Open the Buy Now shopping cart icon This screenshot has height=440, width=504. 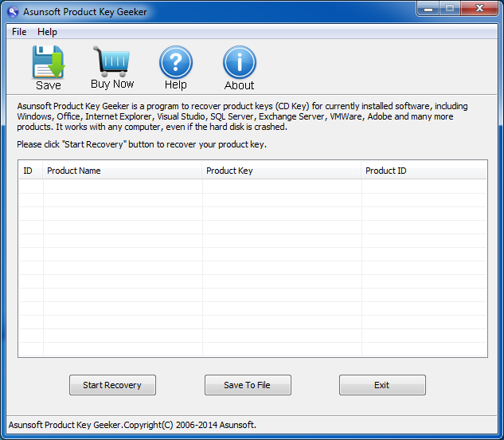coord(111,61)
